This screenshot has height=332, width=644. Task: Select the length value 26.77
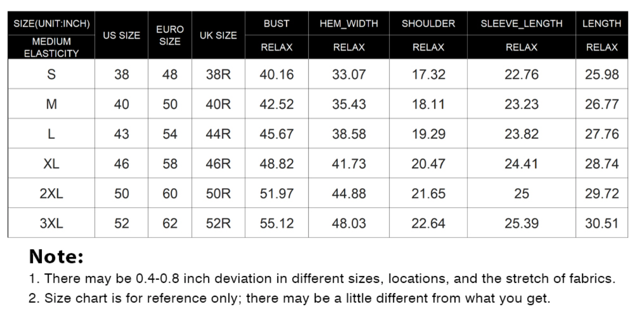pyautogui.click(x=602, y=104)
